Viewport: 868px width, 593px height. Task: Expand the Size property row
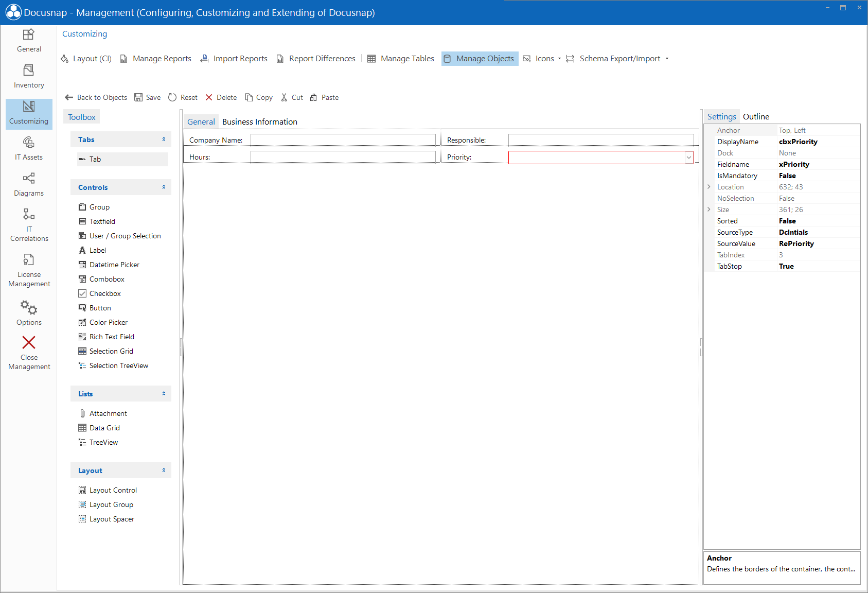pos(709,210)
